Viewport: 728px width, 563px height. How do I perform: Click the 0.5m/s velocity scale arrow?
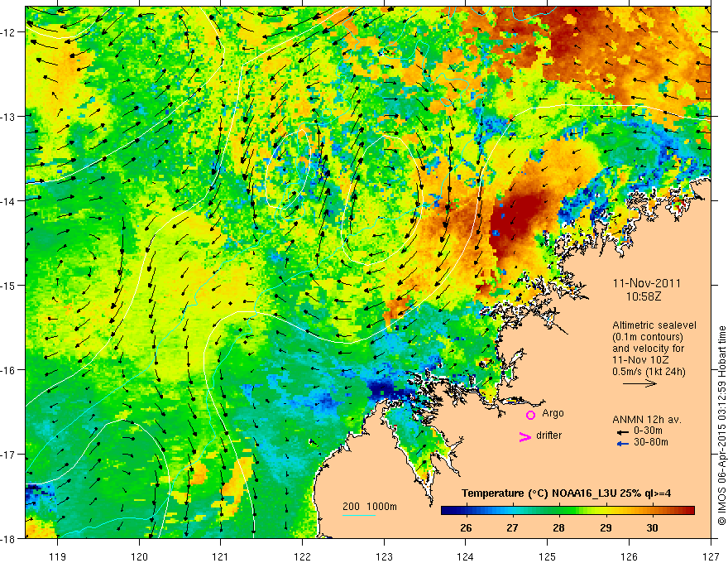639,383
